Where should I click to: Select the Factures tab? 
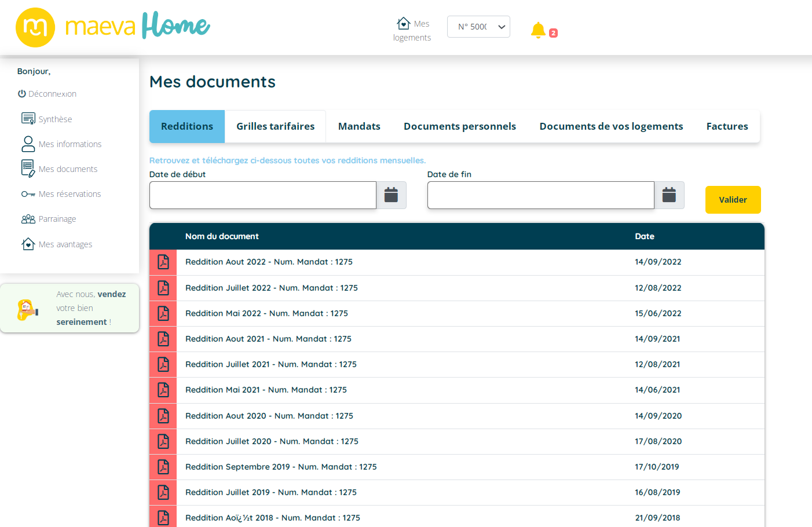coord(727,126)
